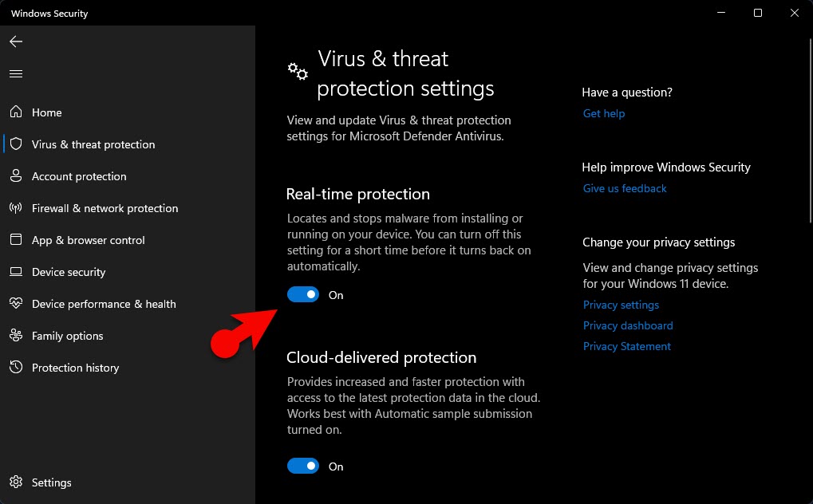The height and width of the screenshot is (504, 813).
Task: Click the Family options icon
Action: click(x=16, y=336)
